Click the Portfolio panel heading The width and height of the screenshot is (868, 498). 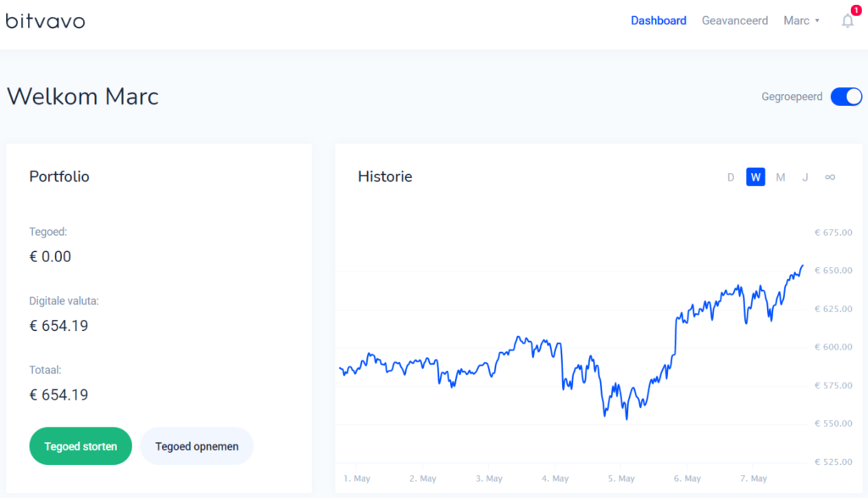59,176
